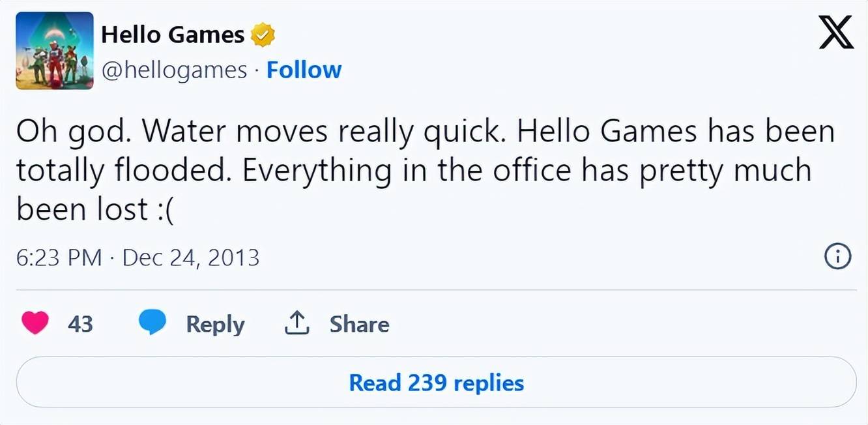Open Read 239 replies
Screen dimensions: 868x425
tap(436, 383)
